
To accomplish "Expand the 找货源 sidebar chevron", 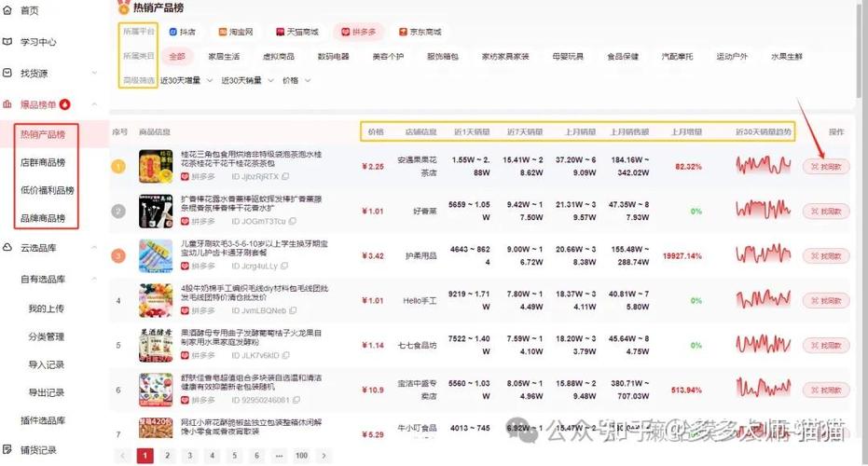I will click(x=94, y=73).
